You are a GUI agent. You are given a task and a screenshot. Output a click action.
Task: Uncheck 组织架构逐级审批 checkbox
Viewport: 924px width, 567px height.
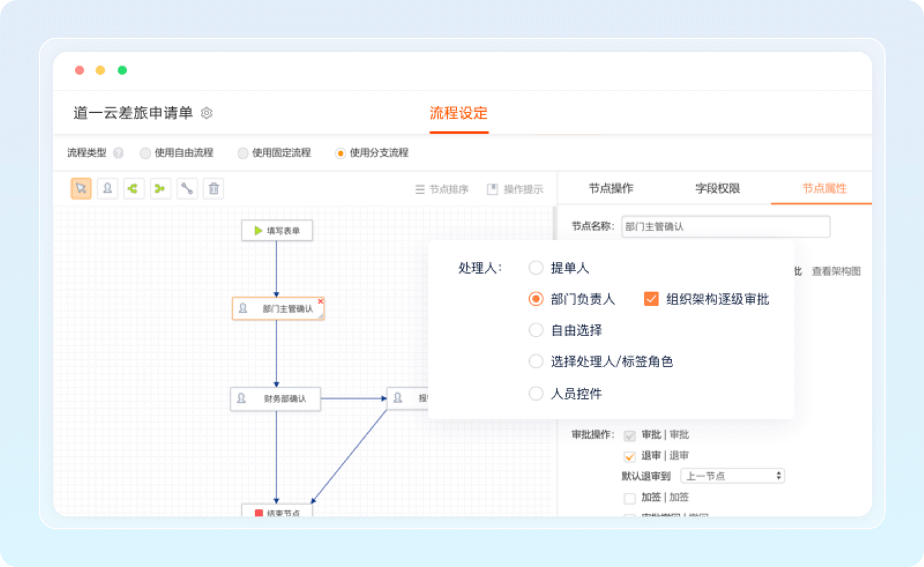click(x=651, y=299)
